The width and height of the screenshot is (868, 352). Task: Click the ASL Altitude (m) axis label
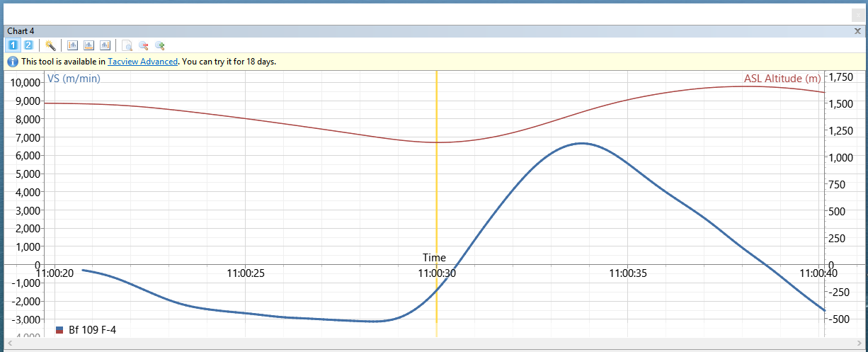[782, 79]
